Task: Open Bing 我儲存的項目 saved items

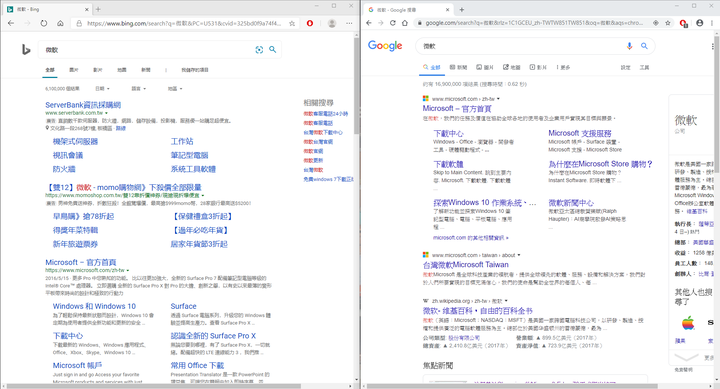Action: (195, 70)
